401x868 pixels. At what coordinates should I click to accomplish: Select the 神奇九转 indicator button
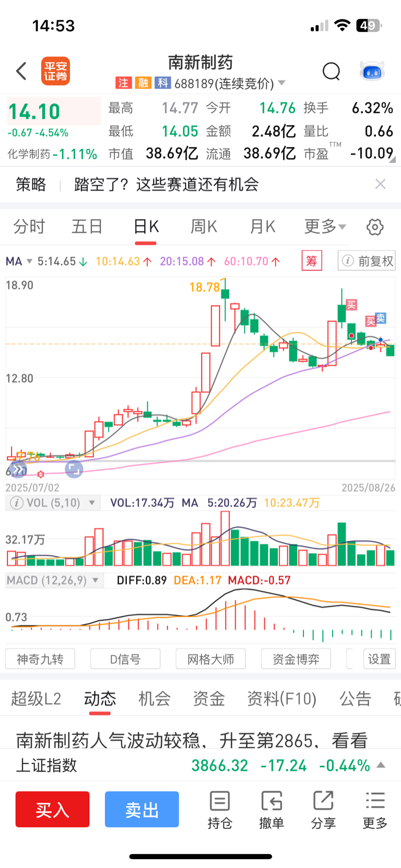[x=40, y=659]
